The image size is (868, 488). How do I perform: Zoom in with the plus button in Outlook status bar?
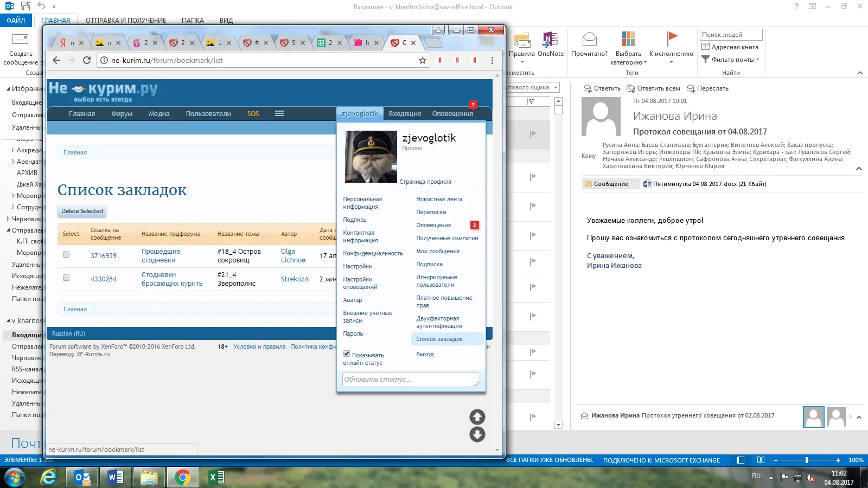pyautogui.click(x=838, y=460)
